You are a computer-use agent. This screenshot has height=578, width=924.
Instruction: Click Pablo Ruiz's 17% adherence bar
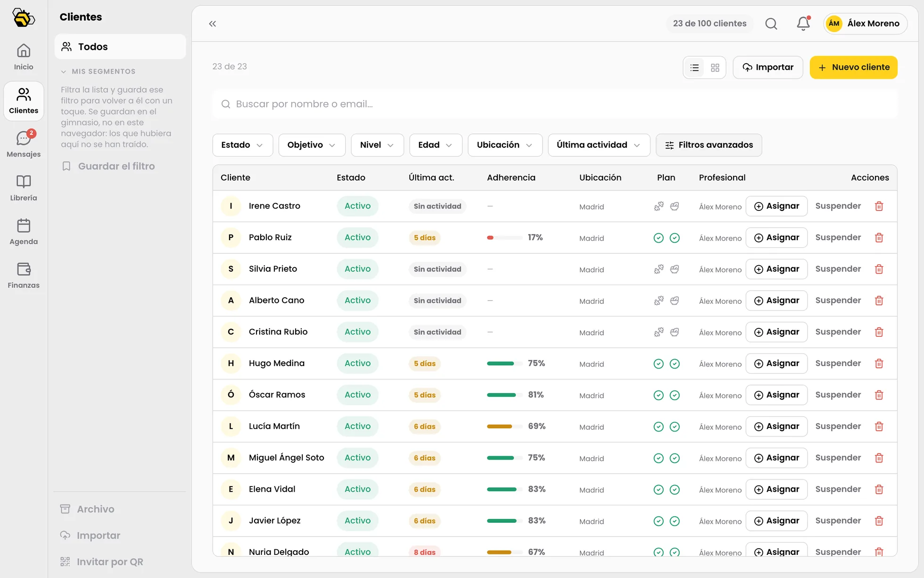click(504, 238)
